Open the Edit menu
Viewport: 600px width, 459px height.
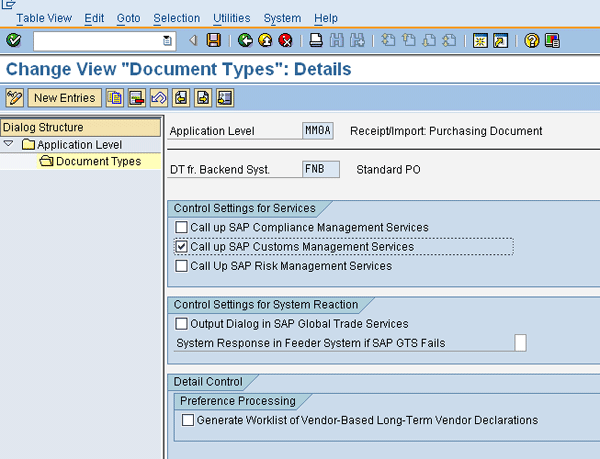point(94,18)
